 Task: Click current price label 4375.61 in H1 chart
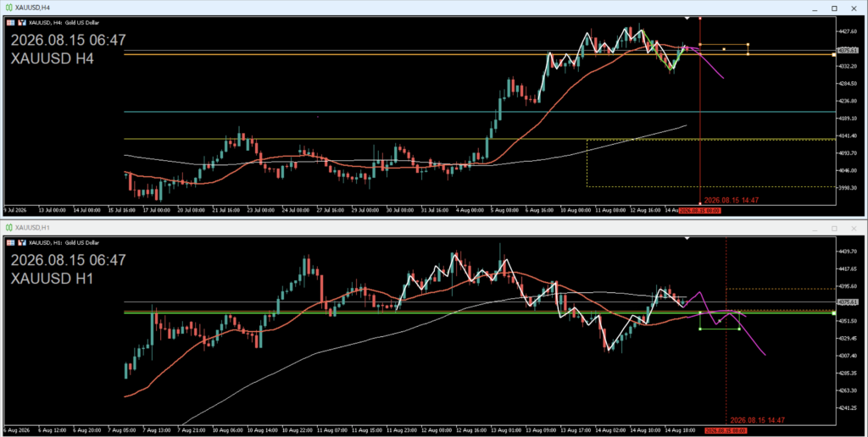(x=848, y=302)
